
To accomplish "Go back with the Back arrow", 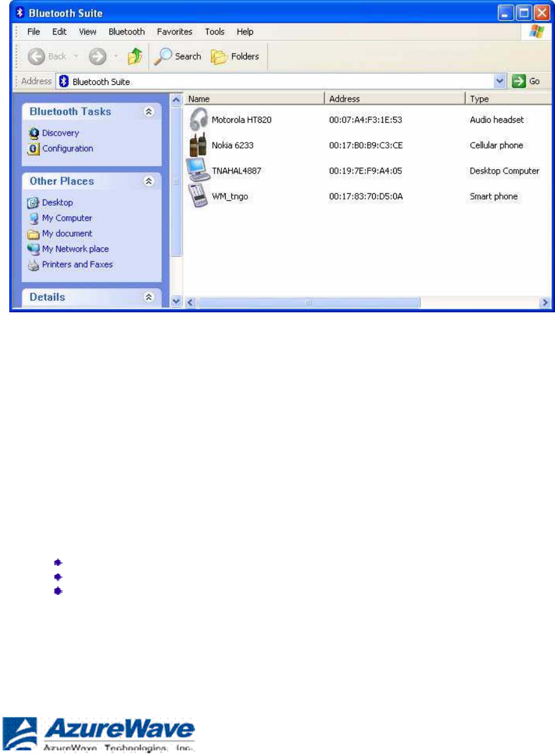I will pos(37,56).
